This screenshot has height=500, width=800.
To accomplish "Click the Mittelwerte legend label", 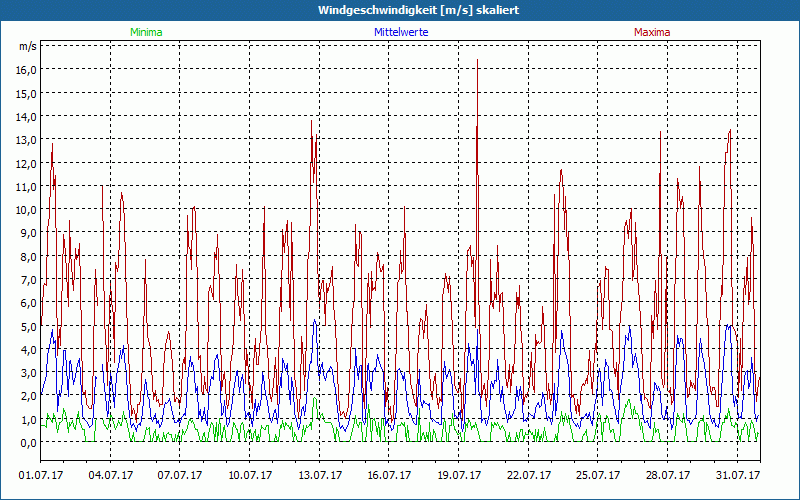I will tap(401, 32).
